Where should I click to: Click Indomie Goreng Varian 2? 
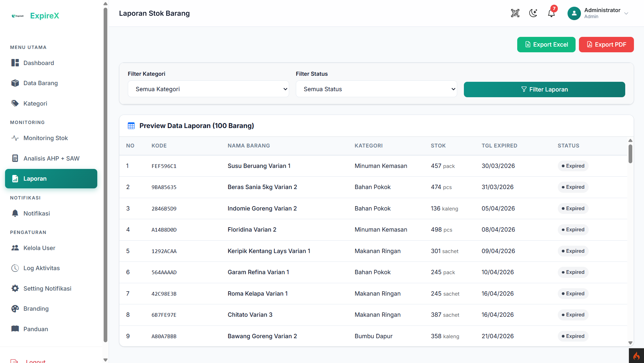[x=262, y=208]
